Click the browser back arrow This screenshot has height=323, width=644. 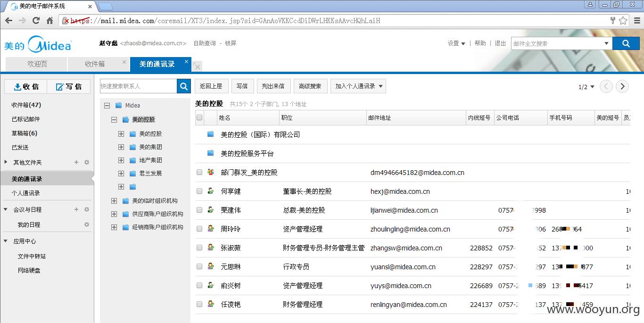pos(8,21)
